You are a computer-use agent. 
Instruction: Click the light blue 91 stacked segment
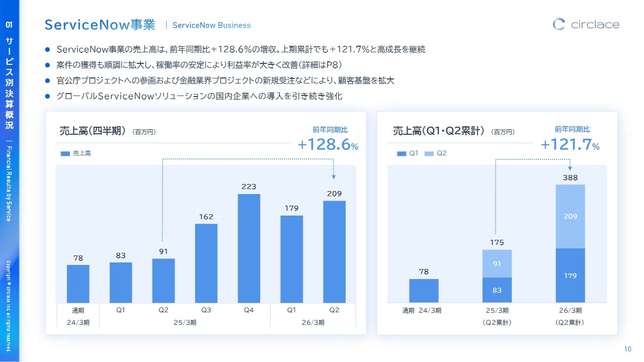click(497, 263)
